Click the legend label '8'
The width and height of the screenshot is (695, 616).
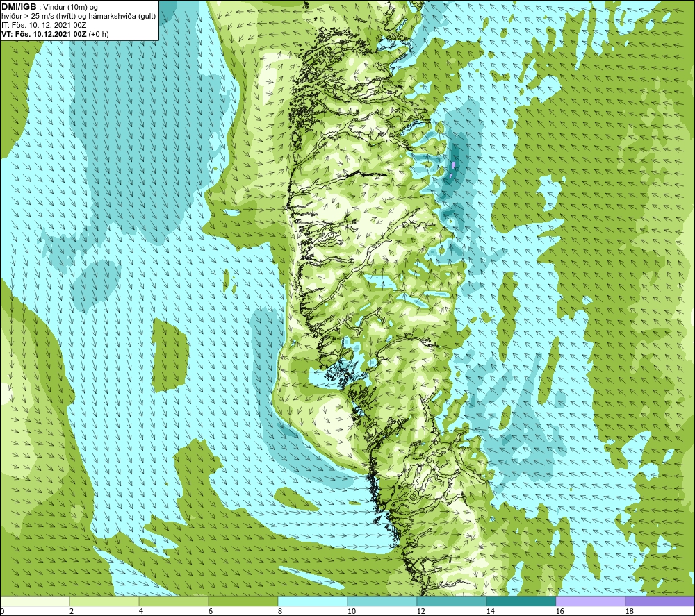(280, 611)
